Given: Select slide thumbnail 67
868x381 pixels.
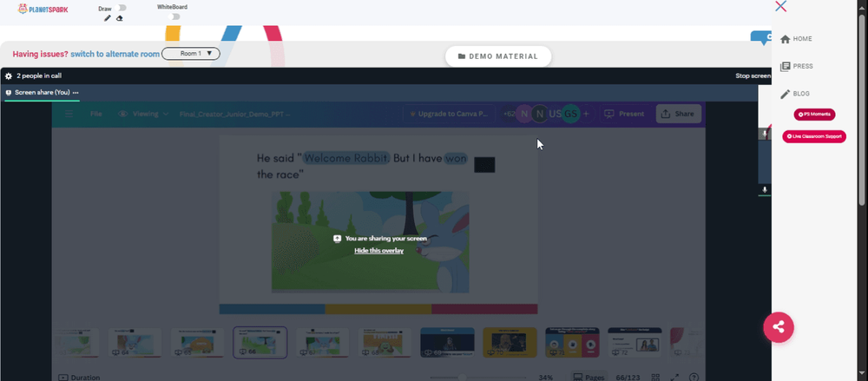Looking at the screenshot, I should (322, 342).
